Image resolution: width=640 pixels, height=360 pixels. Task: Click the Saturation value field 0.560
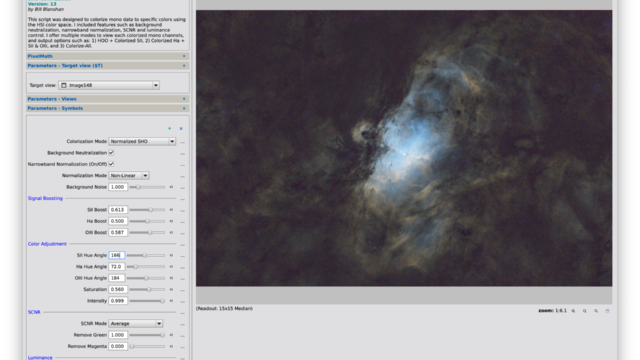118,289
